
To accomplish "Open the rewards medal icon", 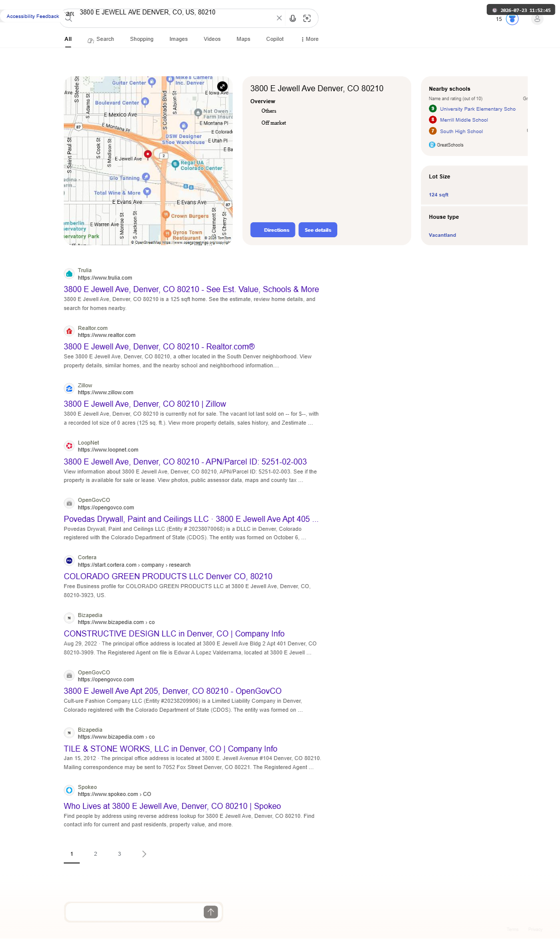I will (x=512, y=19).
